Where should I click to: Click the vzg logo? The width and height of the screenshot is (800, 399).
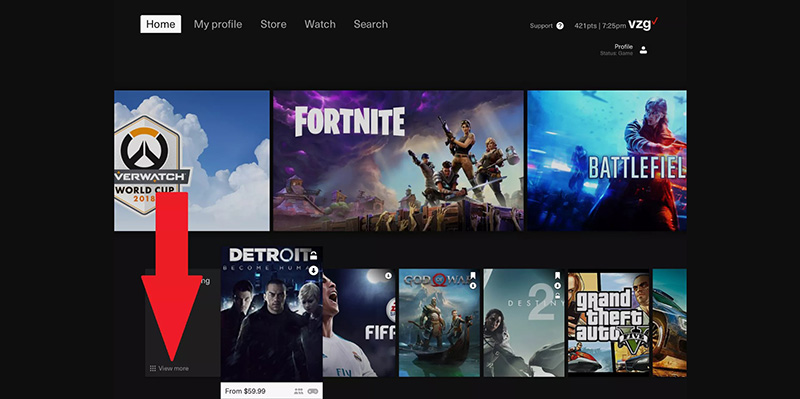tap(643, 23)
